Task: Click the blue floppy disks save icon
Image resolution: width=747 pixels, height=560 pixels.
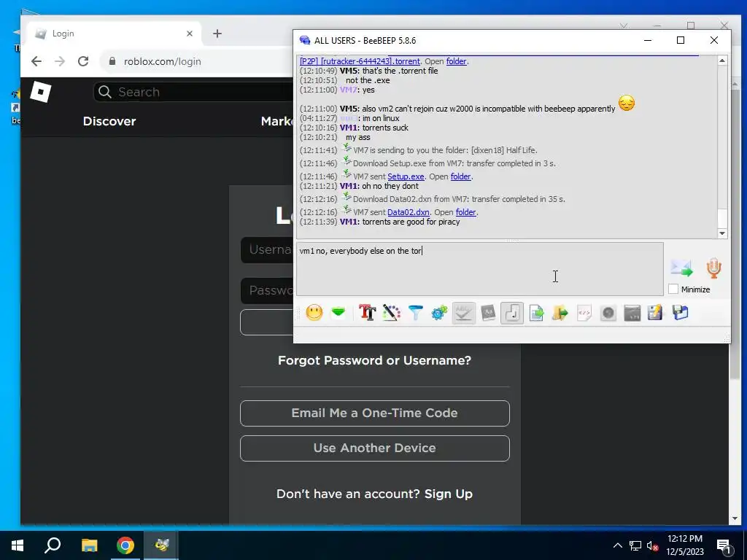Action: click(x=681, y=313)
